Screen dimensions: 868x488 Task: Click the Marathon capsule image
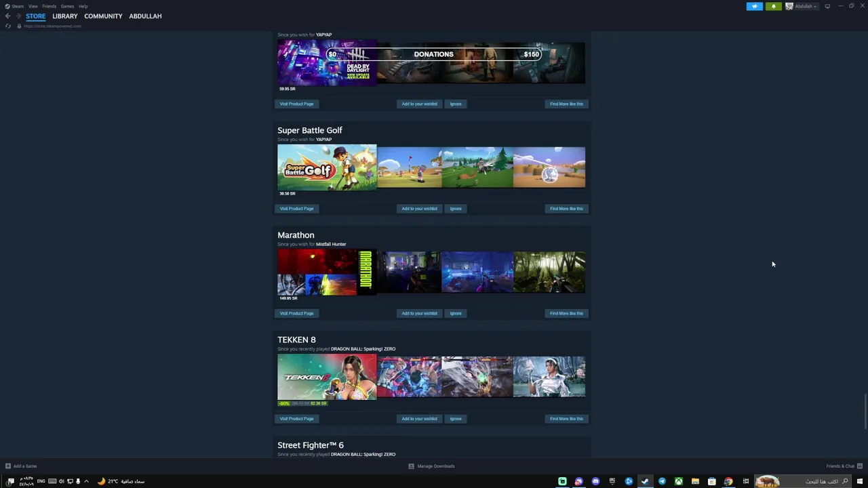tap(327, 272)
